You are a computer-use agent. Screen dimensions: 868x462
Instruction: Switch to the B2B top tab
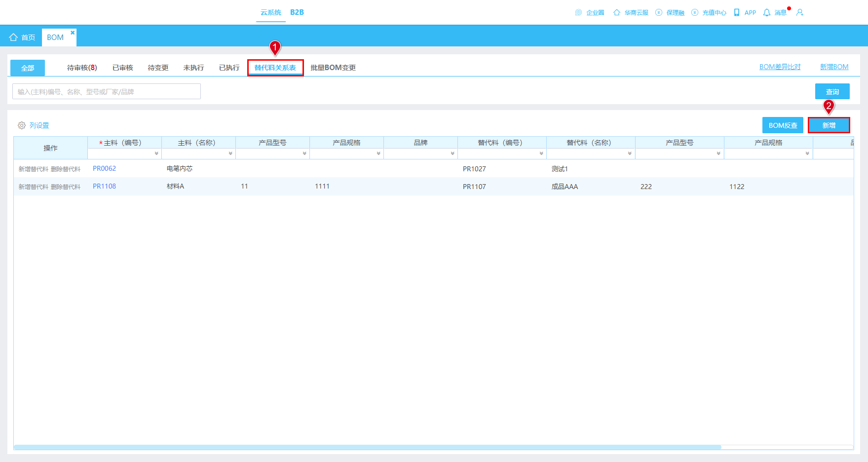click(x=297, y=12)
